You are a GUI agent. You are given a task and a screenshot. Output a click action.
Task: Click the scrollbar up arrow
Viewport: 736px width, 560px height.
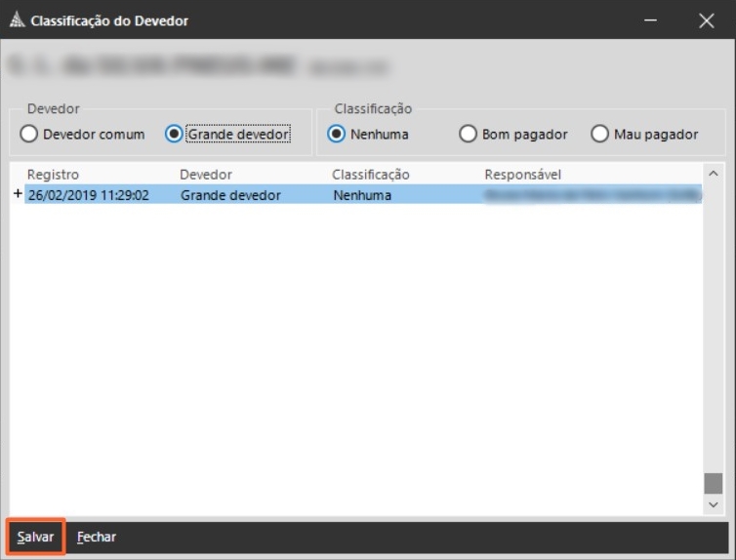click(713, 174)
